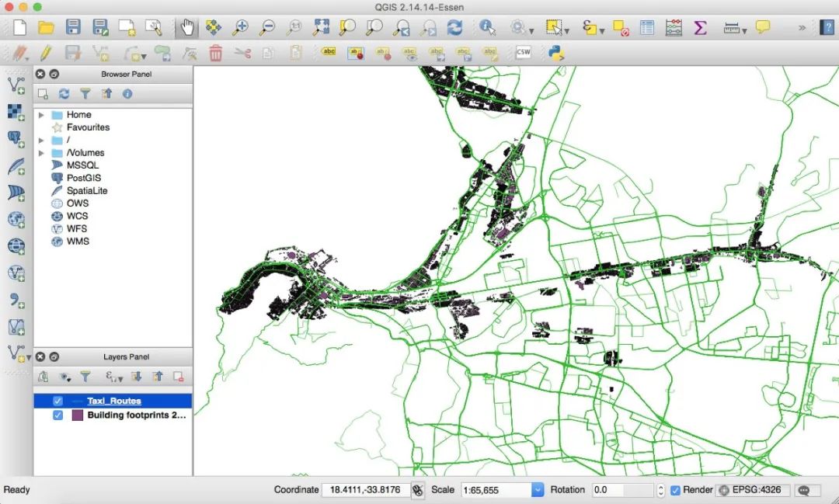The width and height of the screenshot is (839, 504).
Task: Select PostGIS in the Browser Panel
Action: pyautogui.click(x=83, y=178)
